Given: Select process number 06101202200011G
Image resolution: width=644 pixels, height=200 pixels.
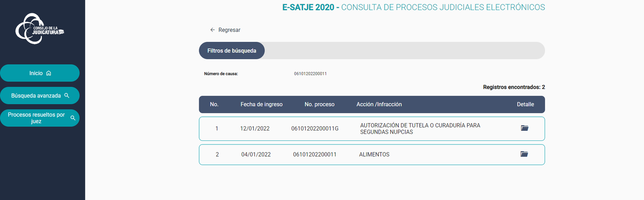Looking at the screenshot, I should pyautogui.click(x=315, y=129).
